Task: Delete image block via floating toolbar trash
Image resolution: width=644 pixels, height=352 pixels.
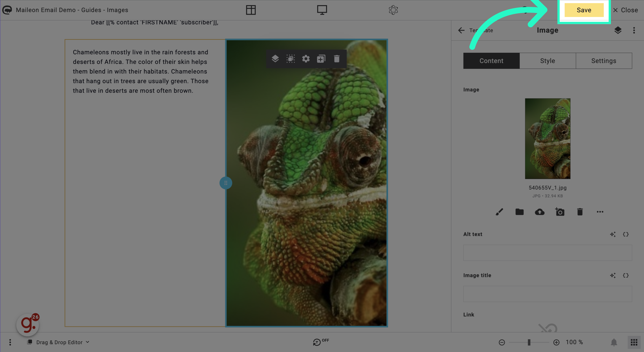Action: pyautogui.click(x=337, y=59)
